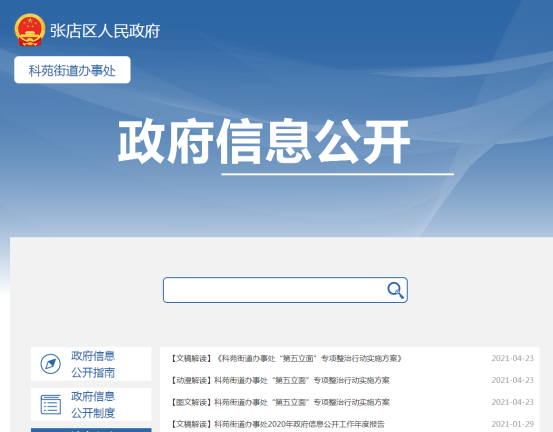
Task: Click 2021-04-23 date beside 图文解读 item
Action: coord(512,402)
